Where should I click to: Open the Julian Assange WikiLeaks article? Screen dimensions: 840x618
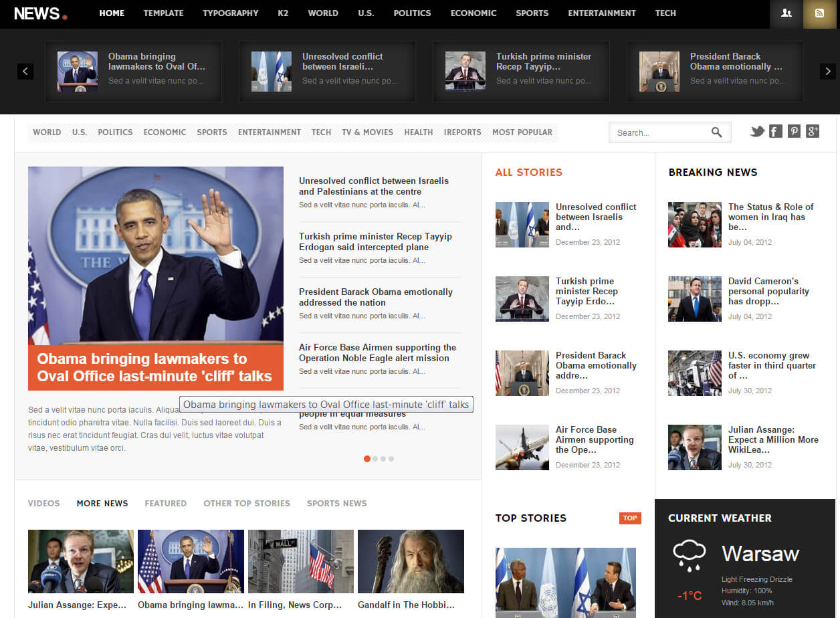tap(773, 439)
